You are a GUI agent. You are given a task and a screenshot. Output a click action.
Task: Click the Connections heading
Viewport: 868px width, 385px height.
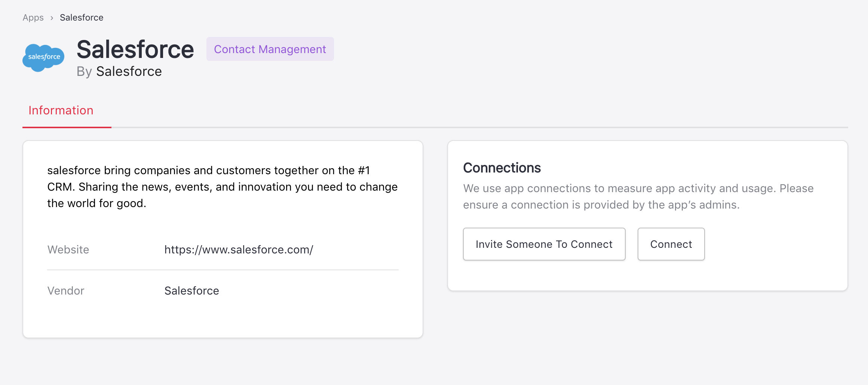point(502,168)
